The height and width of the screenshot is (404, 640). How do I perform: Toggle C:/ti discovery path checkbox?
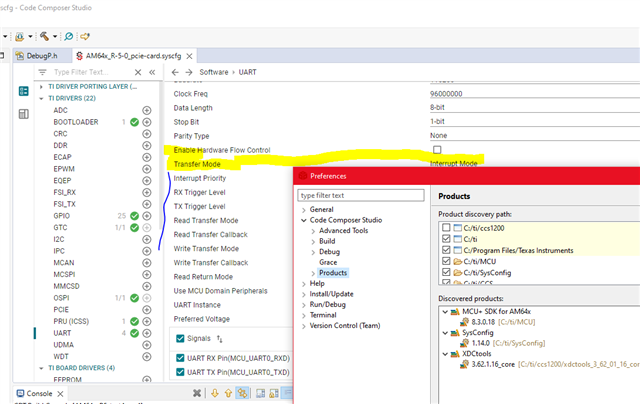click(x=446, y=239)
